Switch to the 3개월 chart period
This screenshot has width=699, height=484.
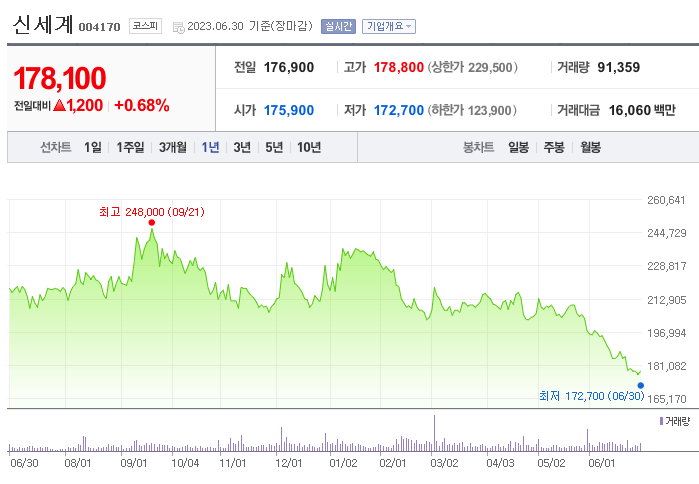pos(173,147)
